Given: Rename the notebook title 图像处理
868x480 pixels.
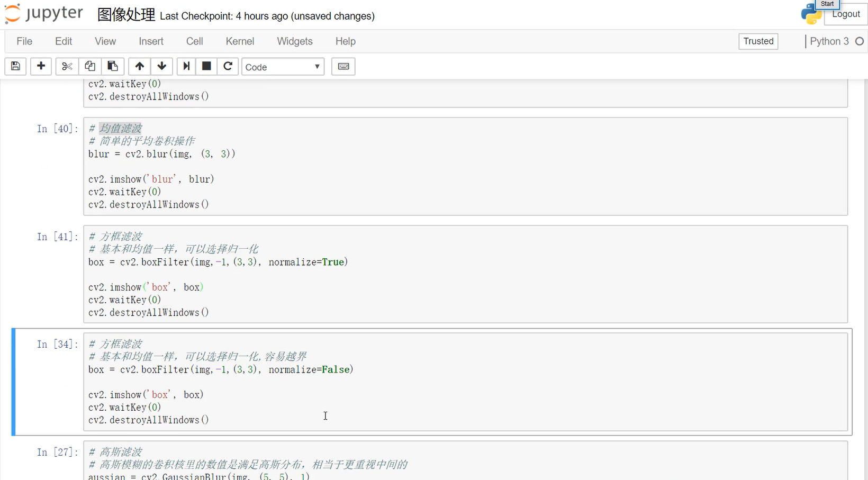Looking at the screenshot, I should 126,15.
